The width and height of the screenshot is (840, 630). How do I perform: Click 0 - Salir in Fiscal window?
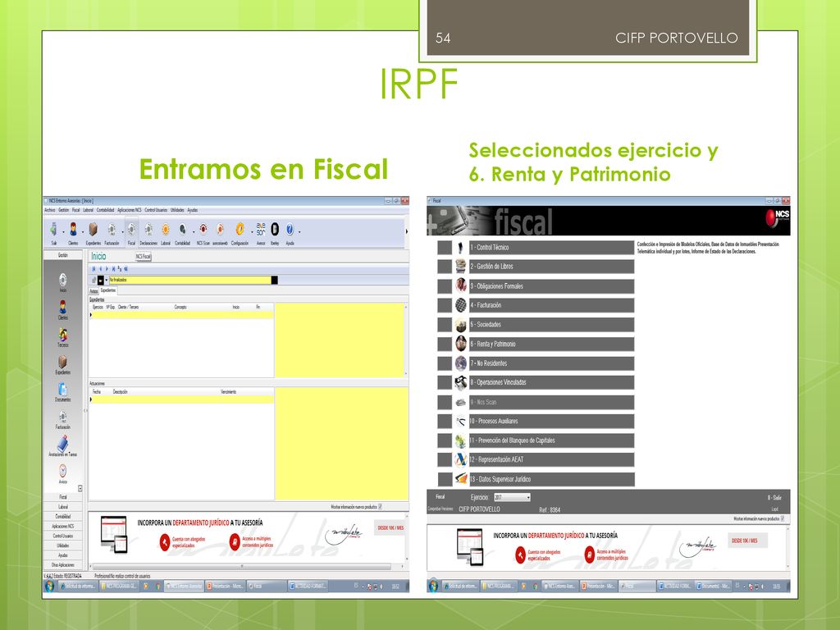[774, 498]
